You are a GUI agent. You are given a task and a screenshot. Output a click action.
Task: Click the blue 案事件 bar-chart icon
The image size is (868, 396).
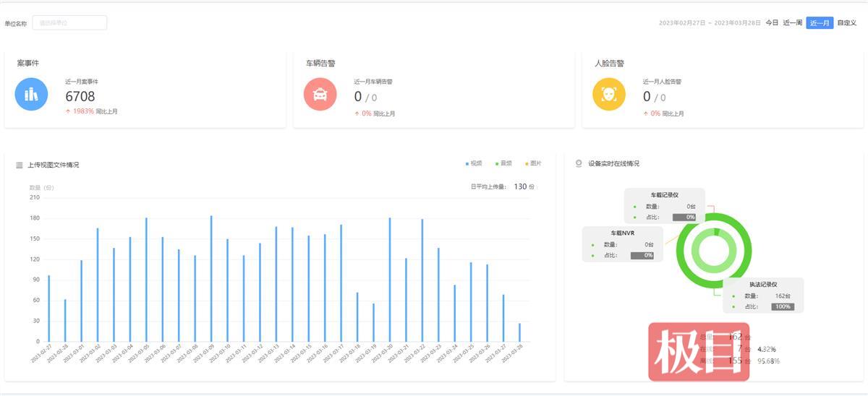(x=31, y=95)
